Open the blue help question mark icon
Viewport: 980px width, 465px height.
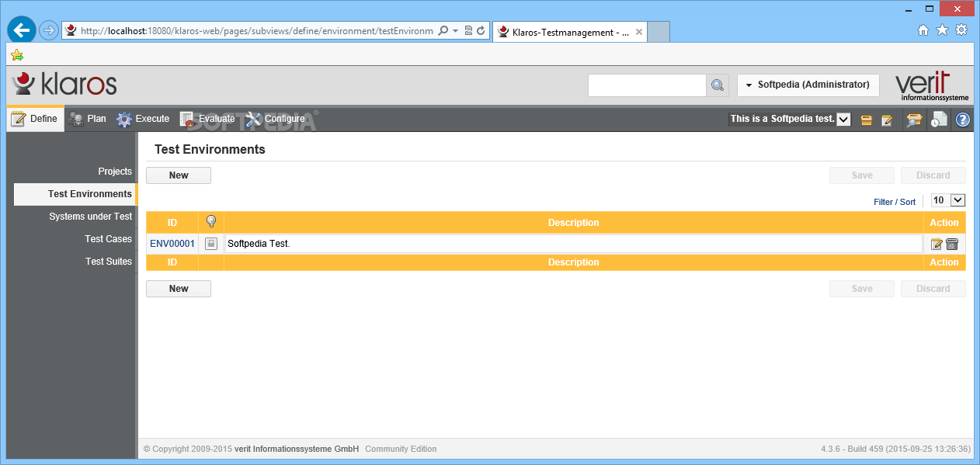point(963,120)
